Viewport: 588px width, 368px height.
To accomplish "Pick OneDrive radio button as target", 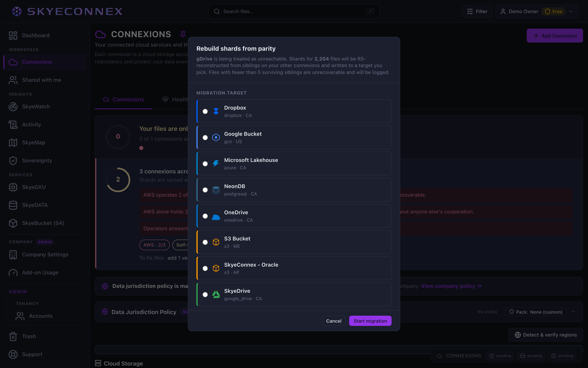I will [x=205, y=216].
